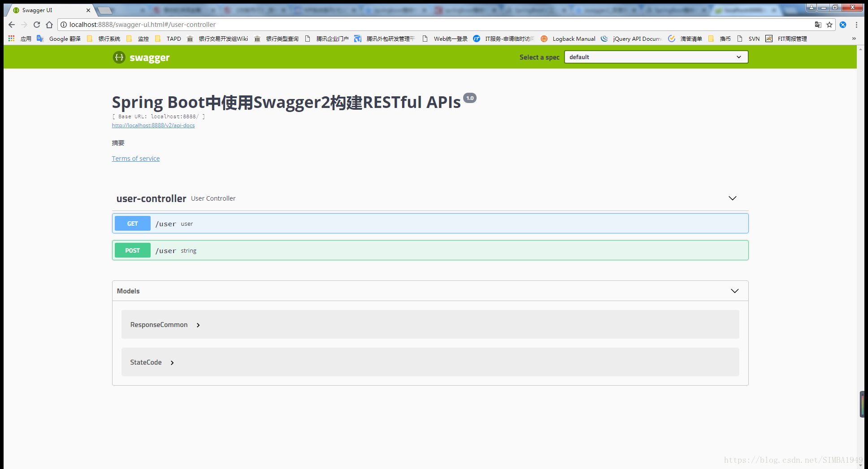Show site info icon in address bar
The image size is (868, 469).
click(x=64, y=25)
